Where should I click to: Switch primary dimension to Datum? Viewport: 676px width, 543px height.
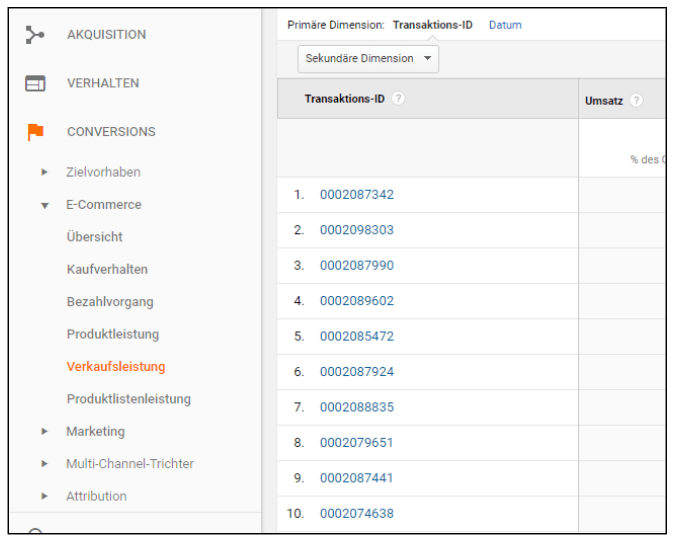click(505, 25)
